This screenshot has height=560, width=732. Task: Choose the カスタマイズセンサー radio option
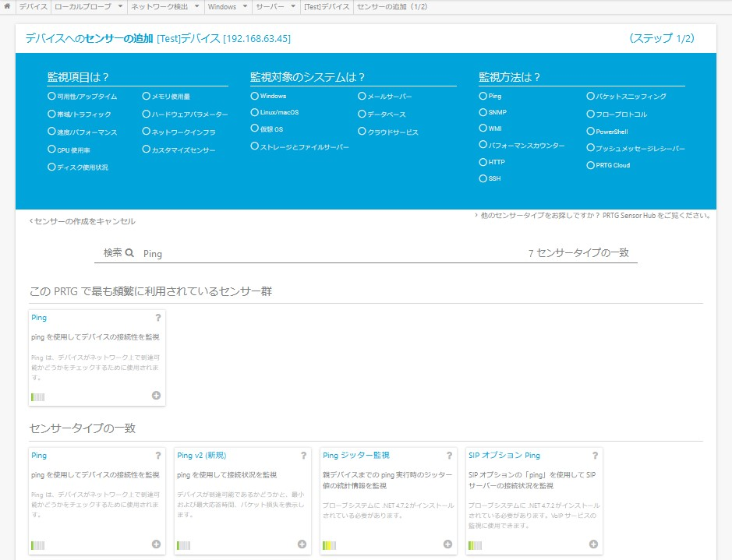click(x=146, y=150)
